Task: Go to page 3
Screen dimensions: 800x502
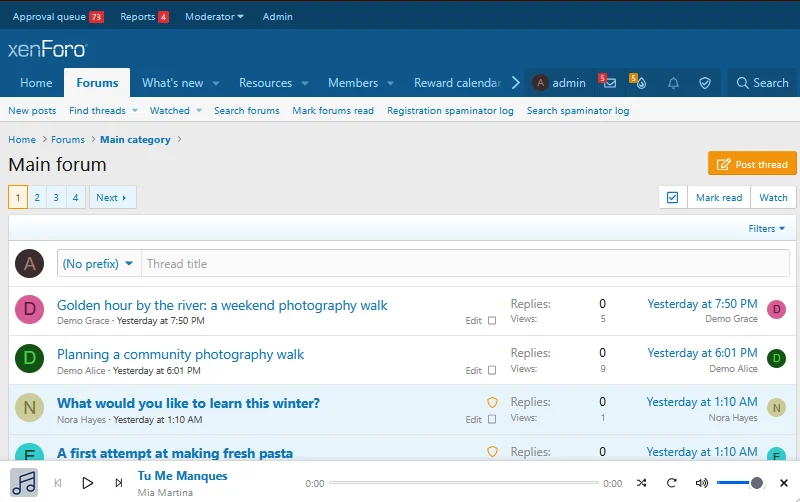Action: pos(56,197)
